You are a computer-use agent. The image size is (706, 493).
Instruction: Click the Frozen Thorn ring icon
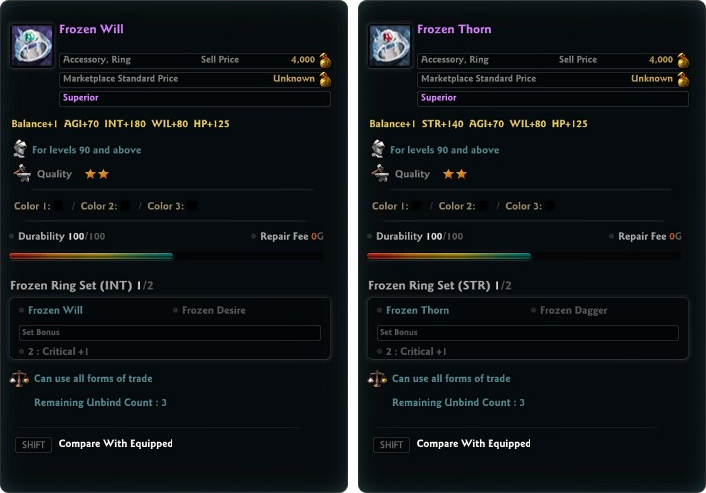389,45
